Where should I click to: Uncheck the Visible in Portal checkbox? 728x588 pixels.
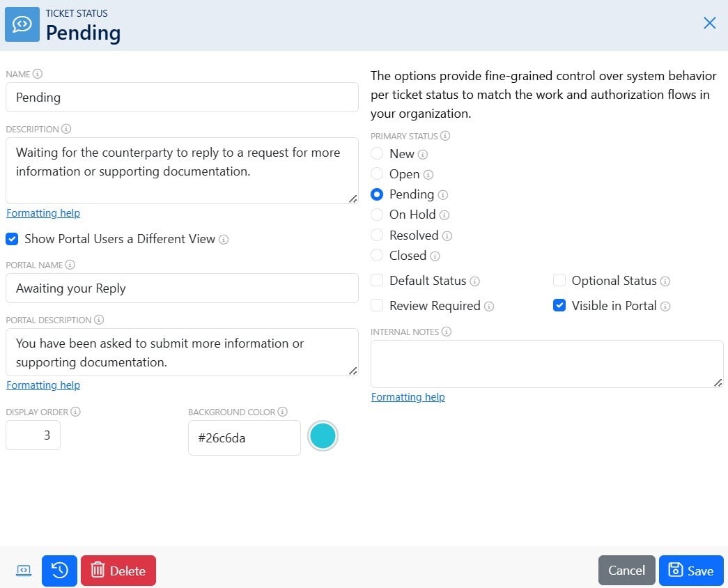point(559,305)
